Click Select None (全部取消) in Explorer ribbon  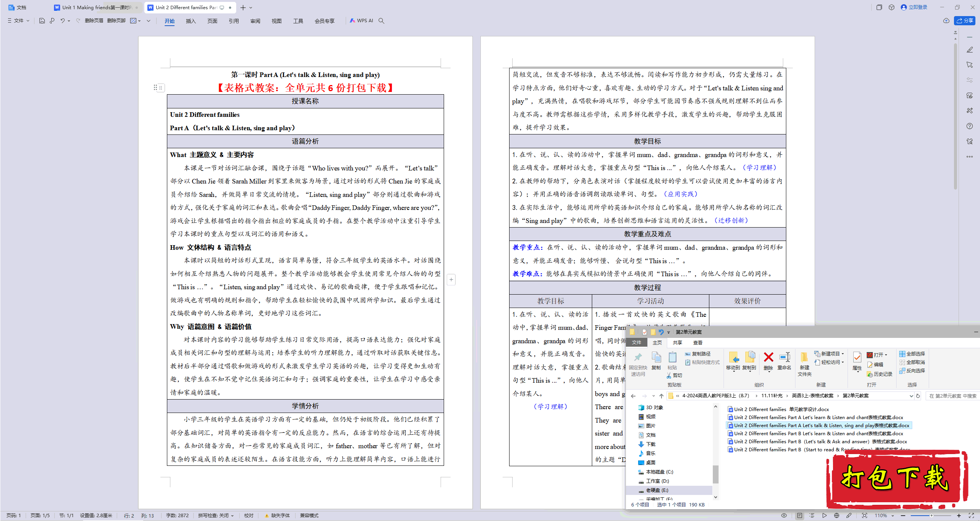(912, 362)
